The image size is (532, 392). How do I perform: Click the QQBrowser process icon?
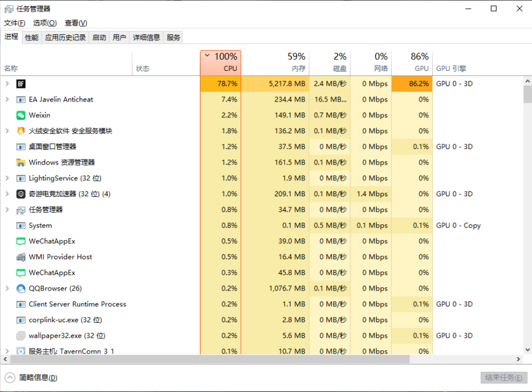(21, 289)
